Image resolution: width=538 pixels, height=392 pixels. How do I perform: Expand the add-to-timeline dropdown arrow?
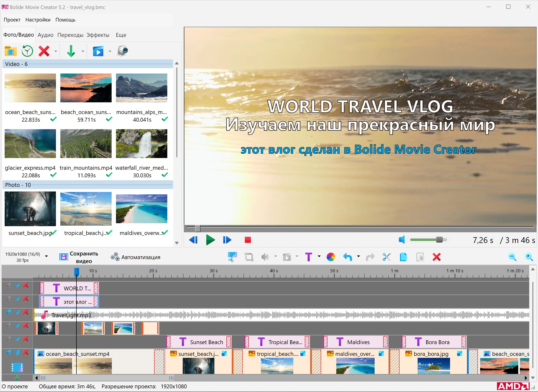pyautogui.click(x=83, y=51)
